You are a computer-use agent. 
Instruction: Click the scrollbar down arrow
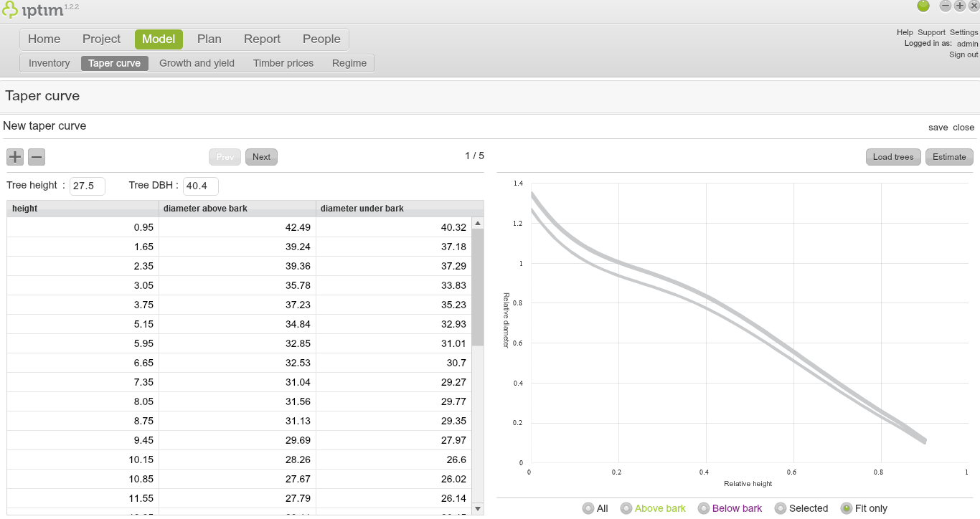(477, 508)
